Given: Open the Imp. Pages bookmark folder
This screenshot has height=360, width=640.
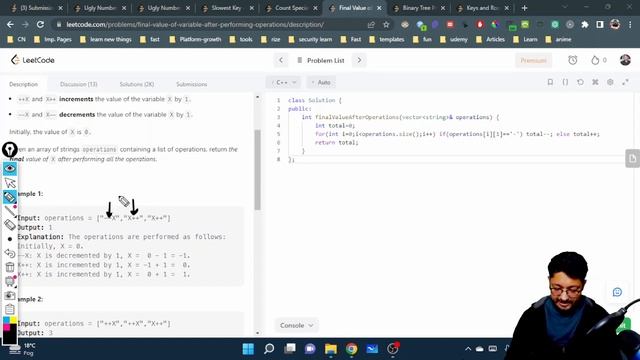Looking at the screenshot, I should point(53,39).
